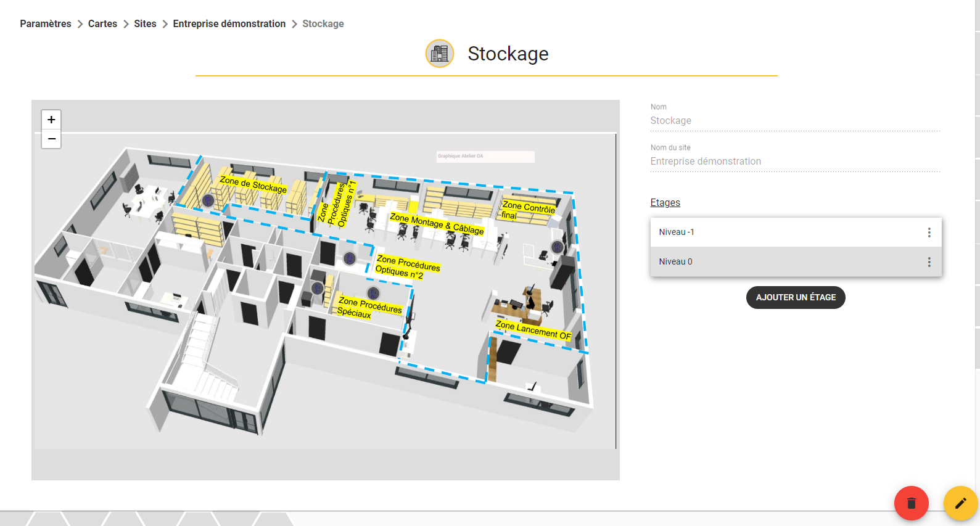
Task: Click sensor marker in Zone de Stockage
Action: pyautogui.click(x=208, y=200)
